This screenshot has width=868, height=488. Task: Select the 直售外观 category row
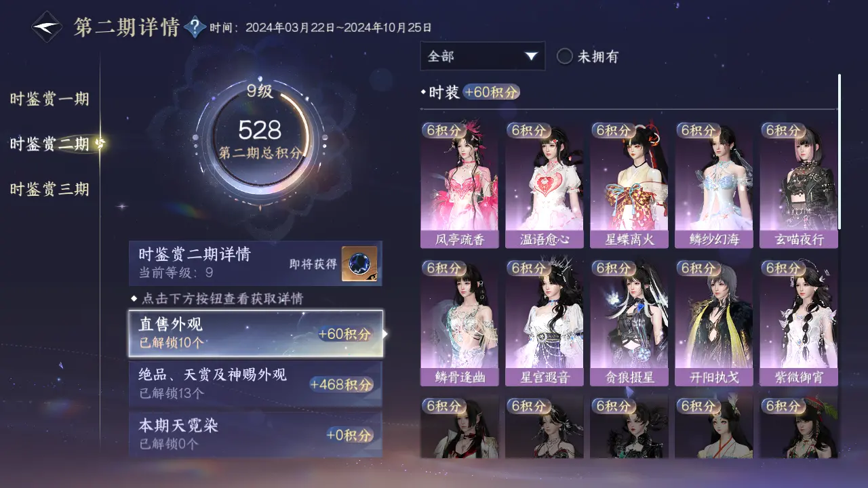(x=256, y=333)
